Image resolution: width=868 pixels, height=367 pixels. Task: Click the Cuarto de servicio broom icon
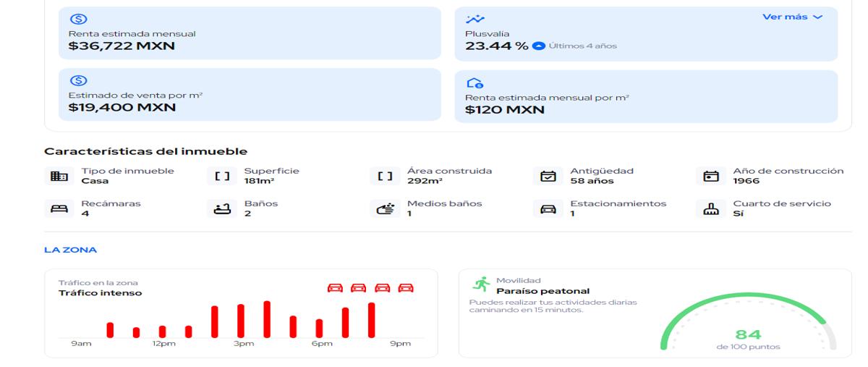(x=711, y=208)
